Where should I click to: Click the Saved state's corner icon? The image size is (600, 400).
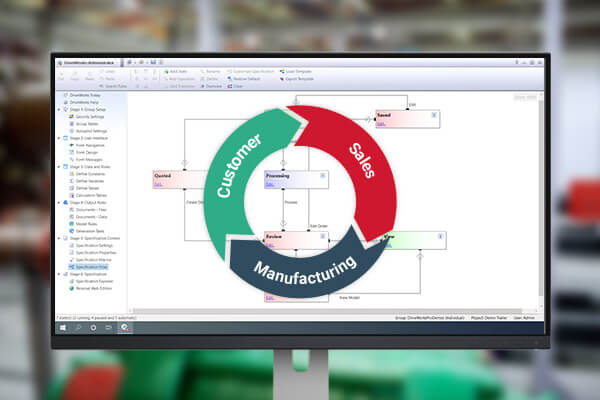(x=435, y=116)
